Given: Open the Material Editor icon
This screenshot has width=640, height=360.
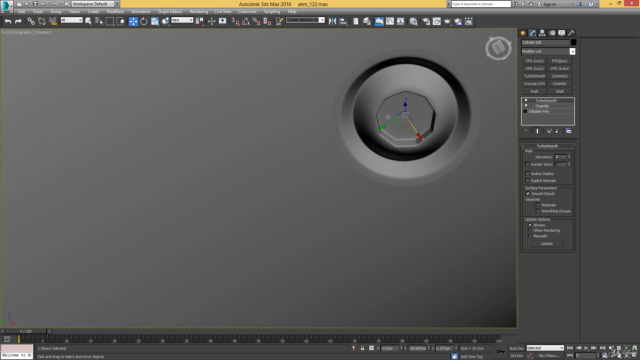Looking at the screenshot, I should tap(413, 21).
